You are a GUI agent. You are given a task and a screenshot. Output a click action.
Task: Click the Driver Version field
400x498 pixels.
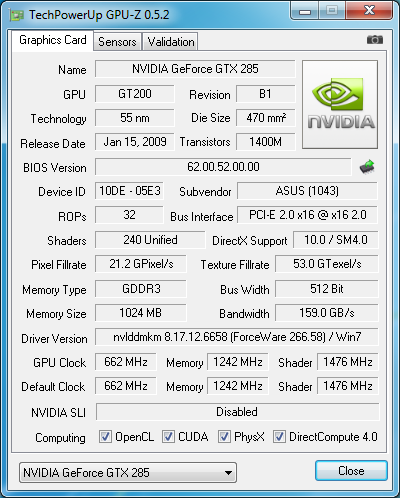pos(237,337)
